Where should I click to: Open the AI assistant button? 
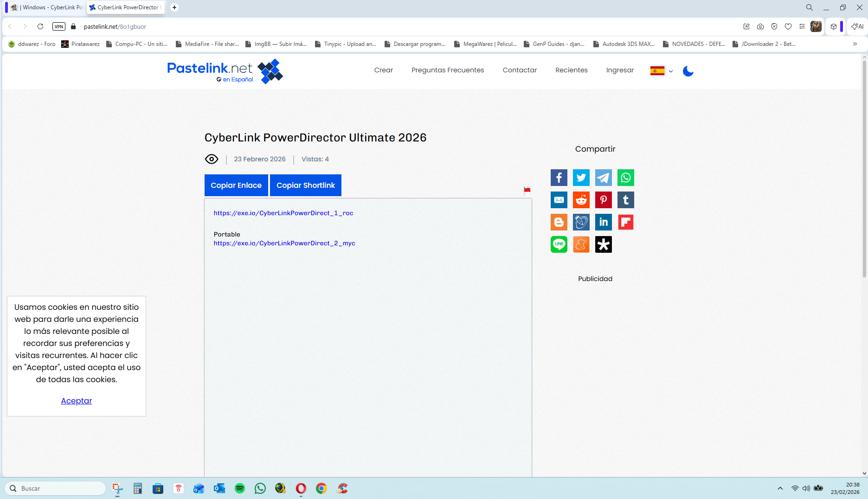[x=857, y=26]
